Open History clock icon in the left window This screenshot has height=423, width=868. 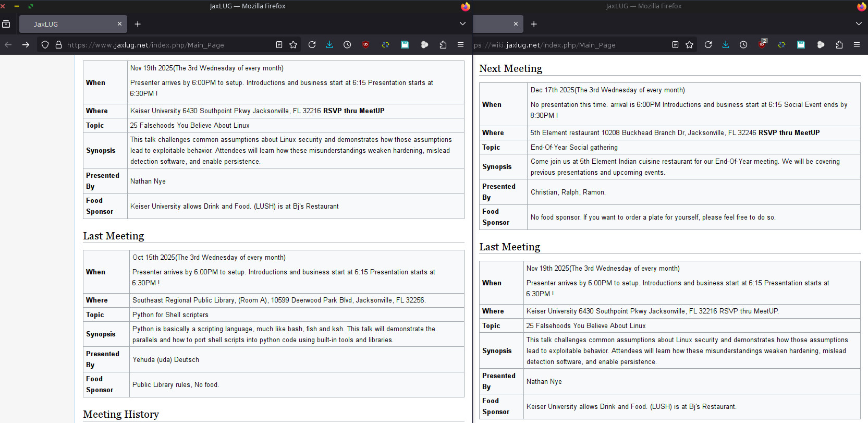tap(347, 45)
